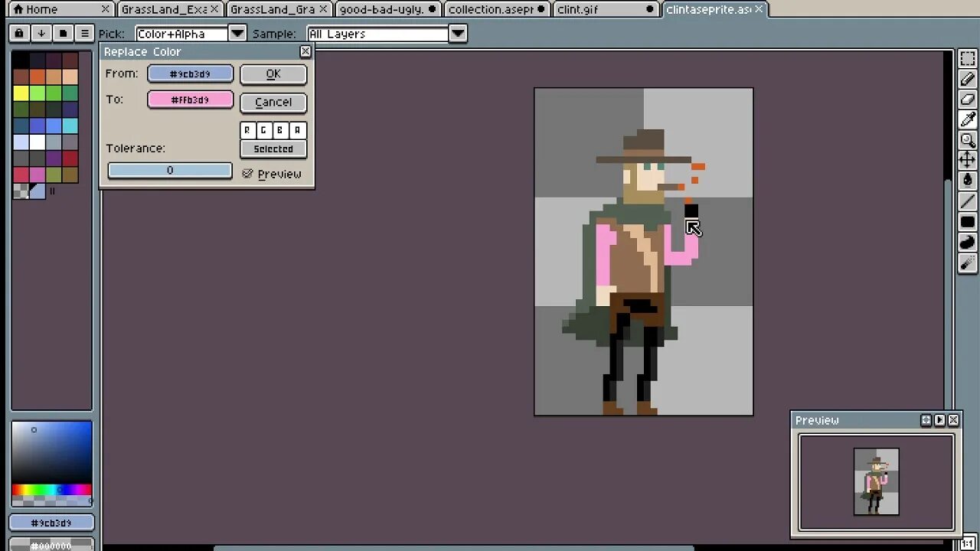Click background color #000000 indicator
This screenshot has width=980, height=551.
(51, 544)
